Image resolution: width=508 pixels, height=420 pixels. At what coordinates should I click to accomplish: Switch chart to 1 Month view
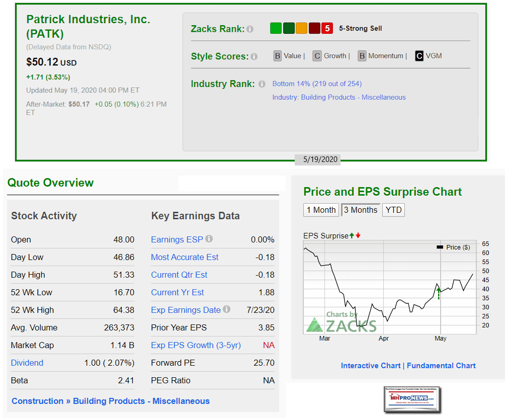(321, 210)
